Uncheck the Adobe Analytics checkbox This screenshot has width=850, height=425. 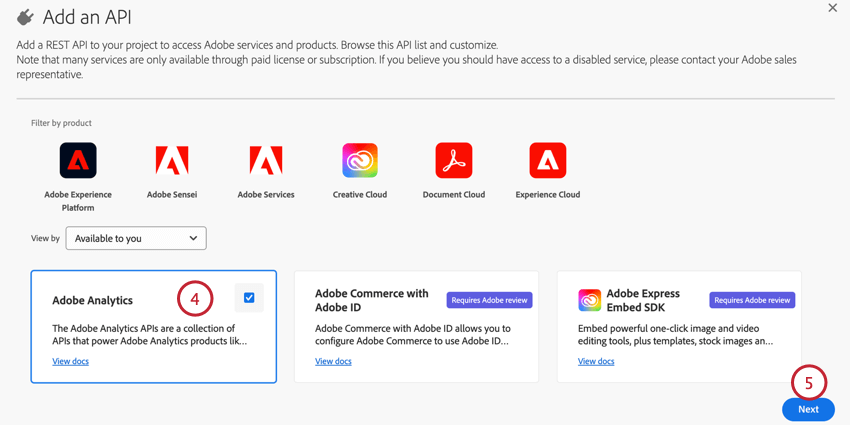pyautogui.click(x=249, y=298)
